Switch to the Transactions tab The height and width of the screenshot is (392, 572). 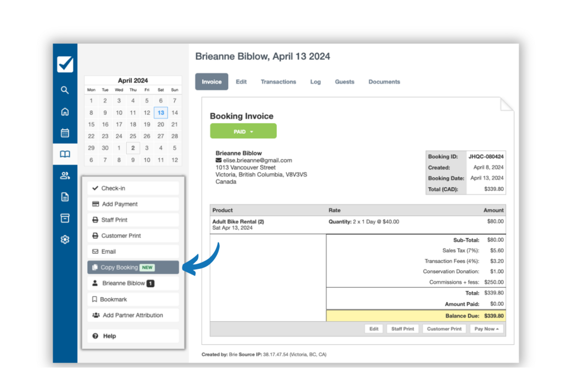[278, 82]
